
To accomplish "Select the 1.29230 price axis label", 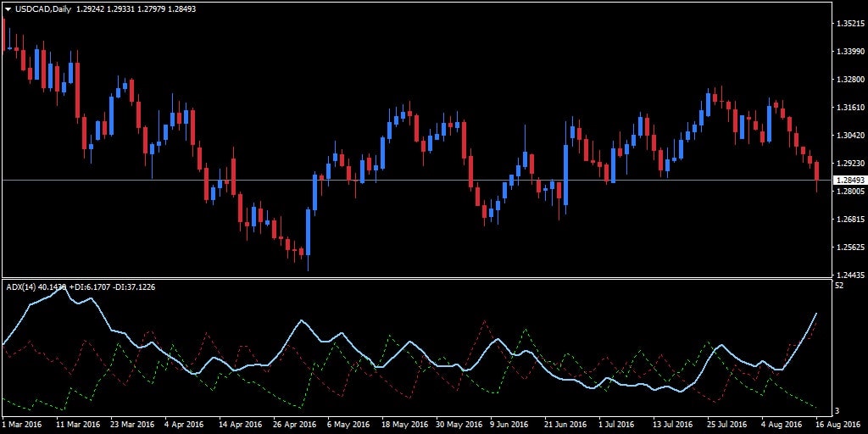I will (850, 164).
